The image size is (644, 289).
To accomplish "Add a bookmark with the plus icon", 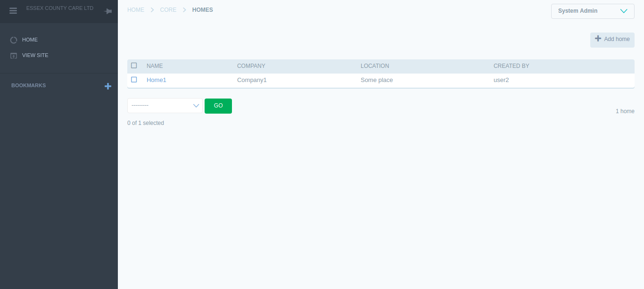I will click(108, 86).
